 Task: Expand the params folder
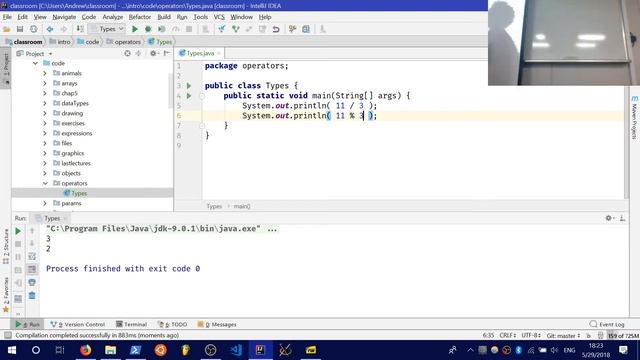tap(45, 203)
